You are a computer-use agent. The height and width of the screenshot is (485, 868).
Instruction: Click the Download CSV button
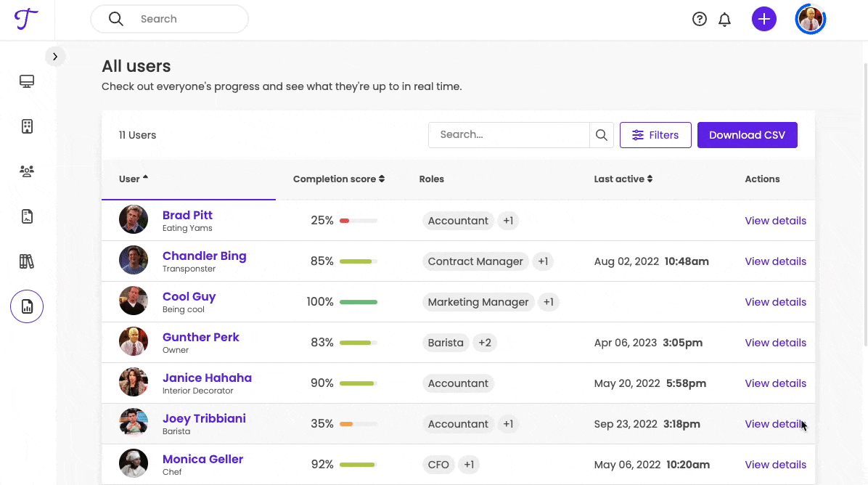[x=747, y=134]
